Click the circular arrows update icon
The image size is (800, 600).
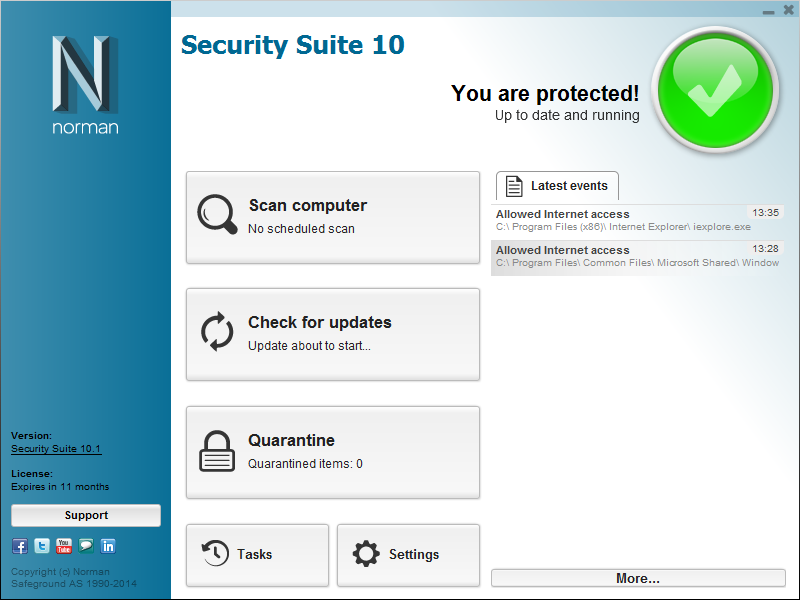(x=217, y=332)
